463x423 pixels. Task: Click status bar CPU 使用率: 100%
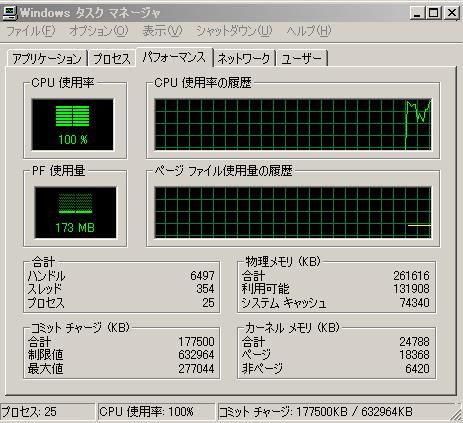156,412
